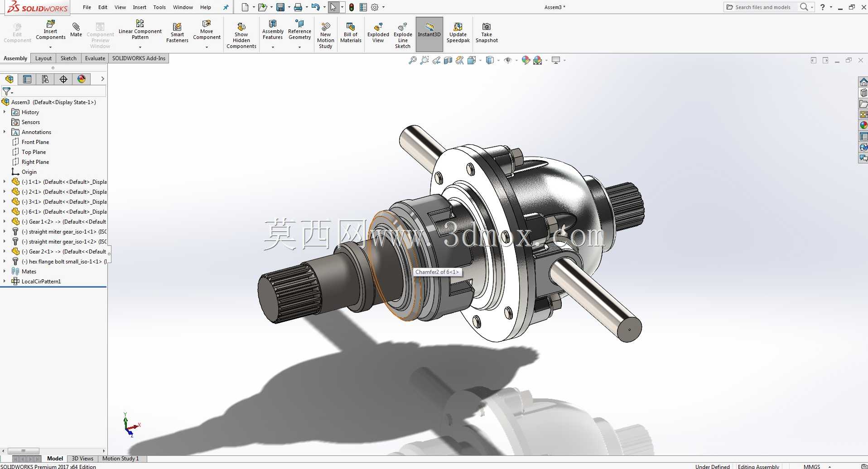868x469 pixels.
Task: Select Front Plane in tree
Action: [35, 142]
